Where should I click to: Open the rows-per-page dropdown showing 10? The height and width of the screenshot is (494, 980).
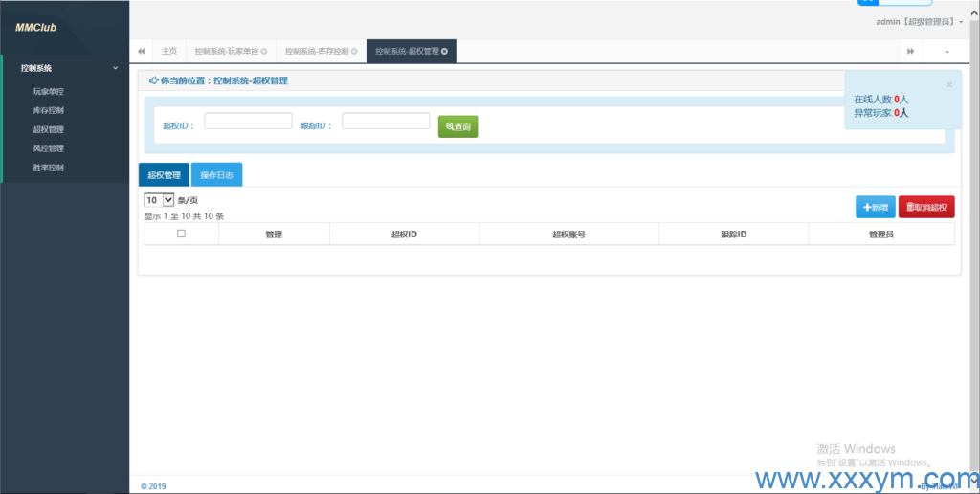159,200
